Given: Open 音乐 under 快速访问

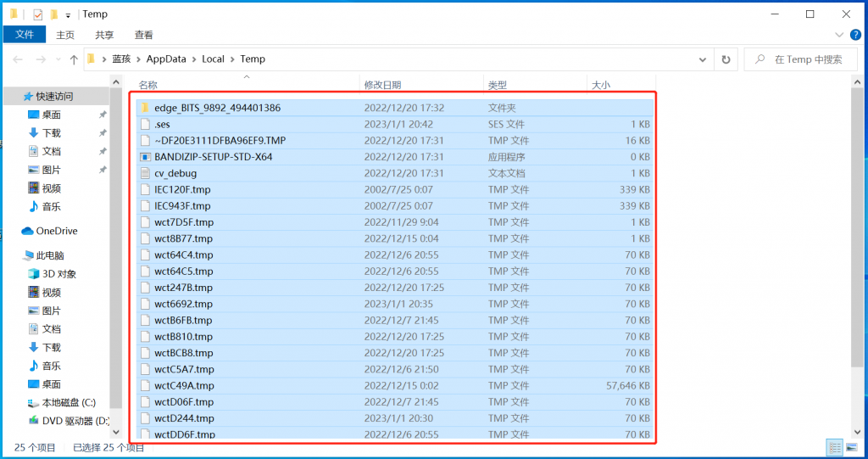Looking at the screenshot, I should (x=52, y=207).
